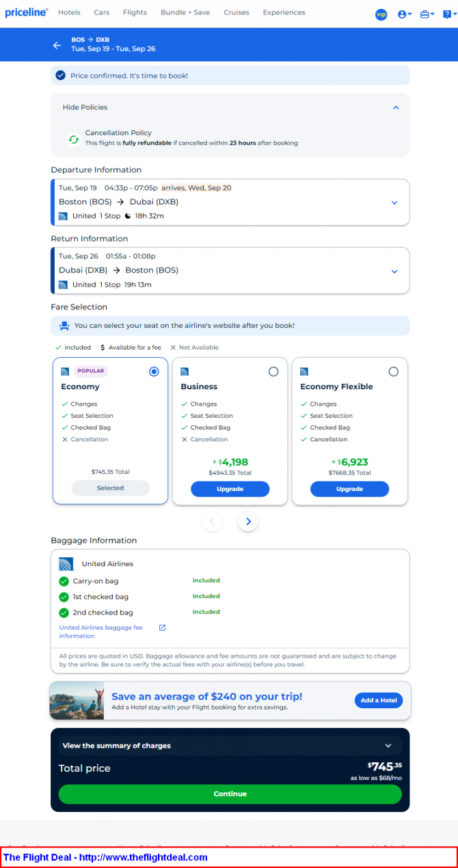Open the Hotels tab
The image size is (458, 868).
point(69,12)
